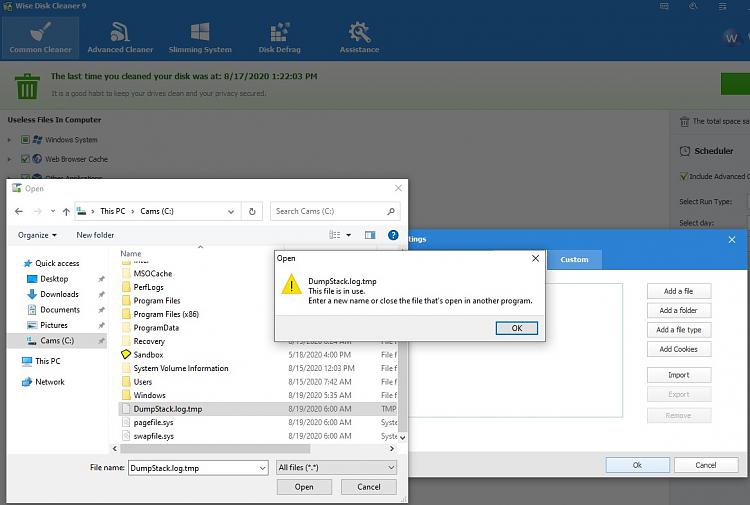
Task: Click This PC in the address breadcrumb
Action: [x=113, y=211]
